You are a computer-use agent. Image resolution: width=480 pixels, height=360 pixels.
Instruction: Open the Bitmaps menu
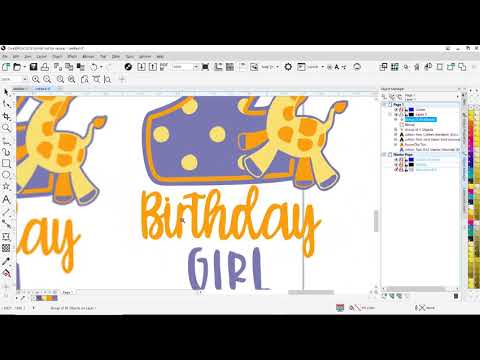[88, 57]
